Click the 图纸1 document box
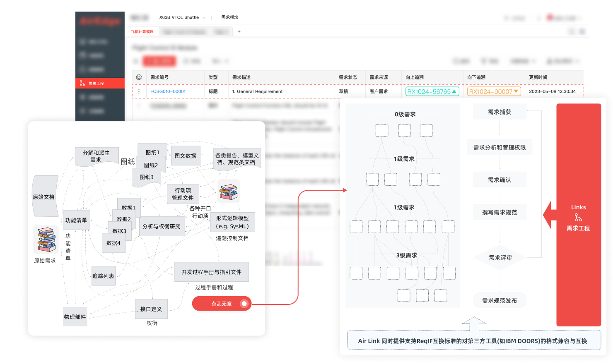This screenshot has height=364, width=613. pos(152,152)
